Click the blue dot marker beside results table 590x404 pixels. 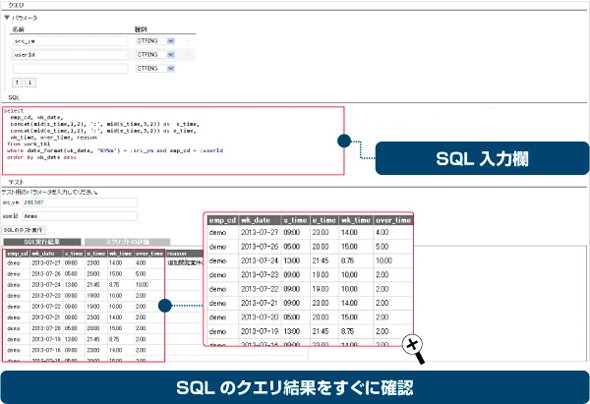165,305
